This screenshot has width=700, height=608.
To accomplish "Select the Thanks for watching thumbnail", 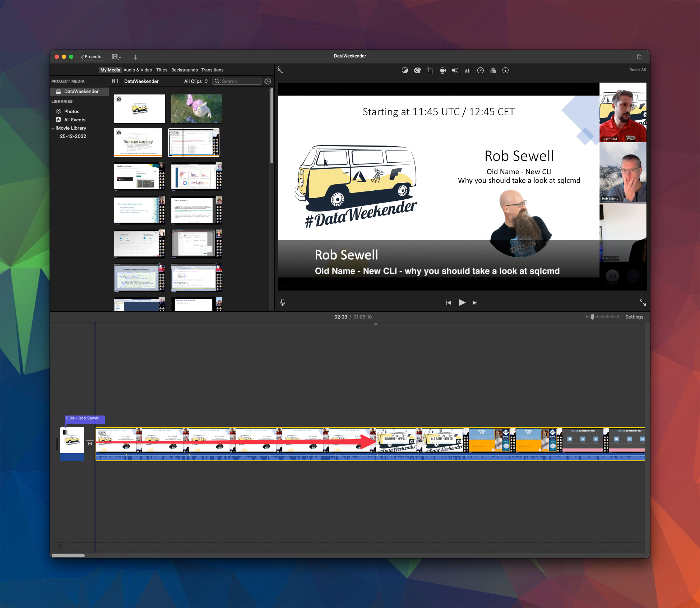I will pos(138,142).
